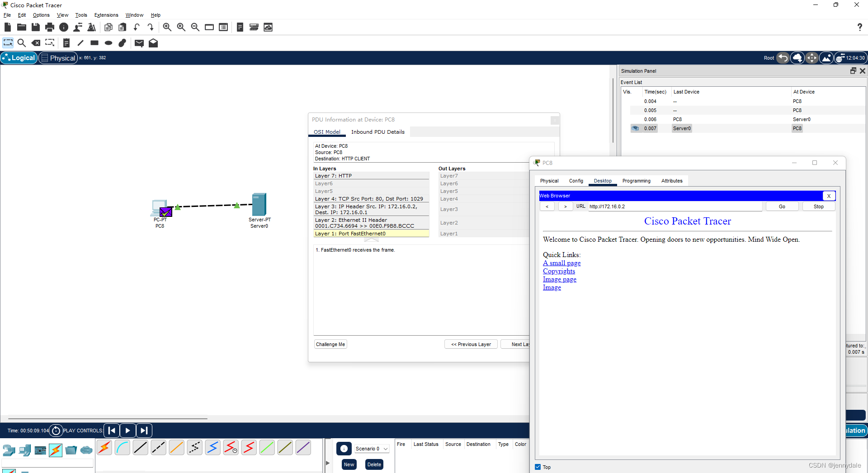Uncheck the Top checkbox in PC8 window

point(538,467)
